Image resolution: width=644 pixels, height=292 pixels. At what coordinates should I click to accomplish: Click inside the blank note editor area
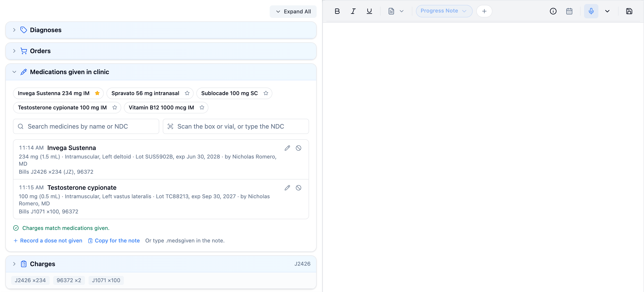click(483, 157)
